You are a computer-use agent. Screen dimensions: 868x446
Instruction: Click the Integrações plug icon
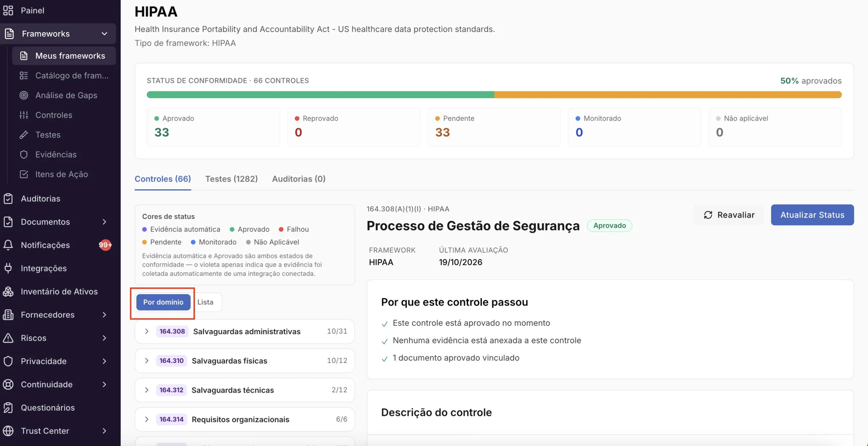tap(8, 268)
